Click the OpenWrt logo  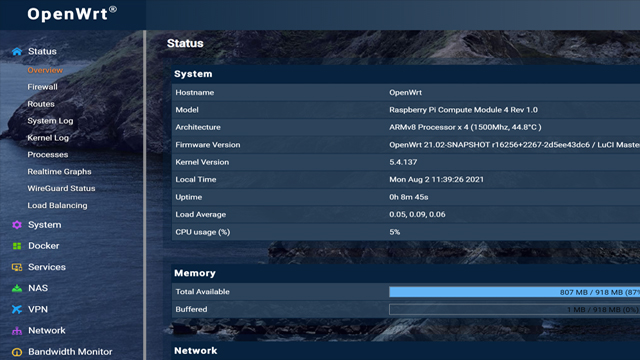coord(72,14)
